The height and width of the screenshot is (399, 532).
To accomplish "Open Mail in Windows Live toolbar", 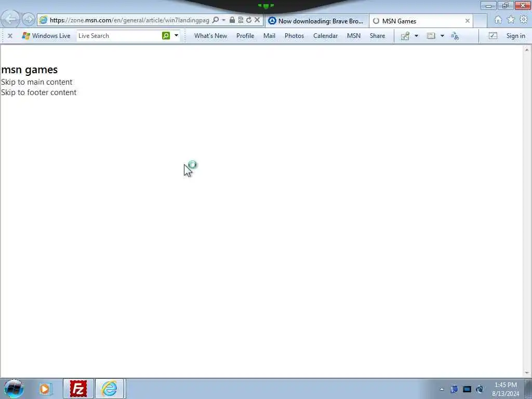I will [x=270, y=36].
